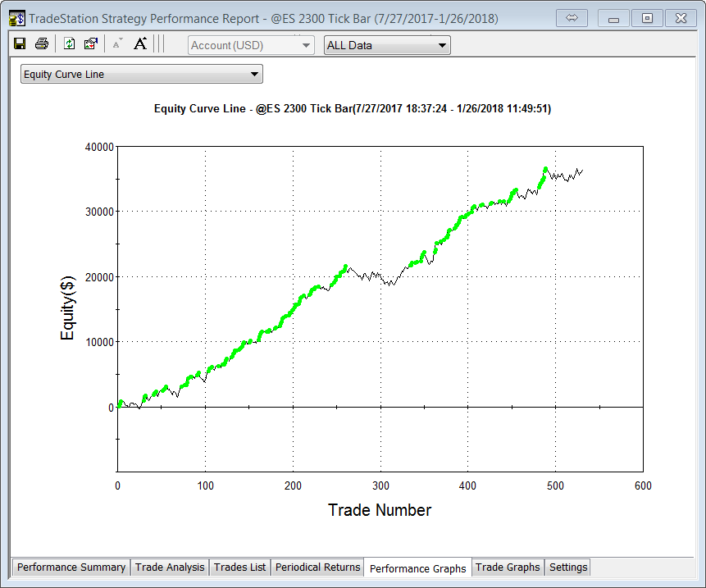This screenshot has height=588, width=706.
Task: Open the report properties icon
Action: coord(91,44)
